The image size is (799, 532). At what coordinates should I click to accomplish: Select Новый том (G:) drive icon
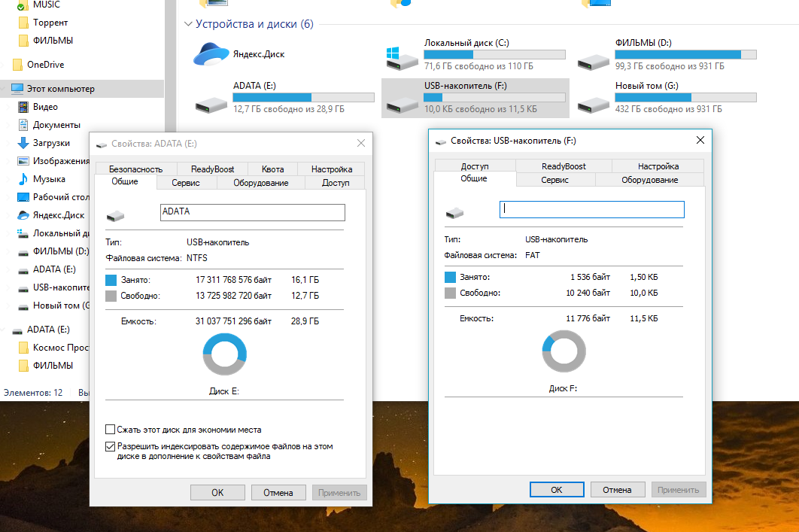coord(592,101)
